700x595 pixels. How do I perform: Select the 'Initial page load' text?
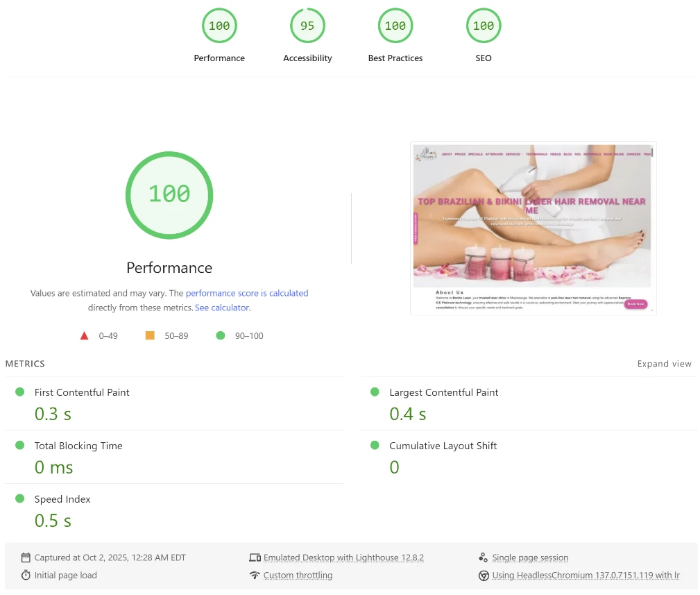click(66, 576)
